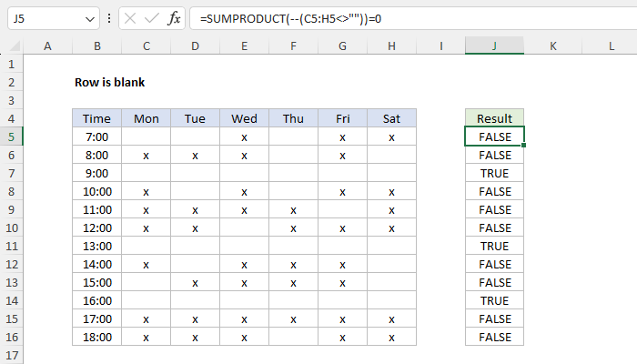Click the Sat x cell in 18:00 row
The image size is (637, 364).
pyautogui.click(x=391, y=337)
